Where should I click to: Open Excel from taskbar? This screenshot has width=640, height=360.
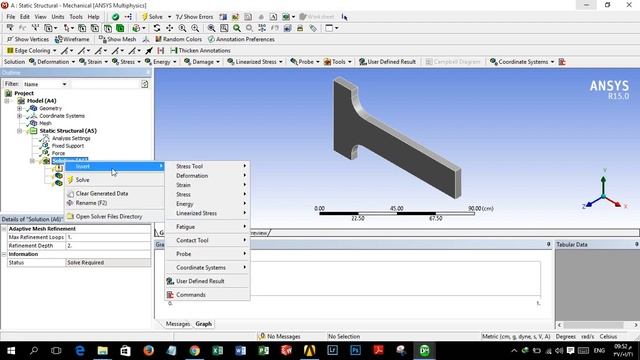click(x=218, y=350)
